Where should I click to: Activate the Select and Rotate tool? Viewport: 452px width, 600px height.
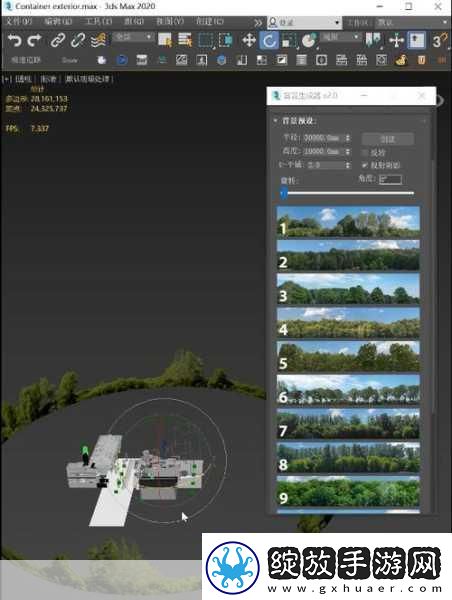[269, 40]
